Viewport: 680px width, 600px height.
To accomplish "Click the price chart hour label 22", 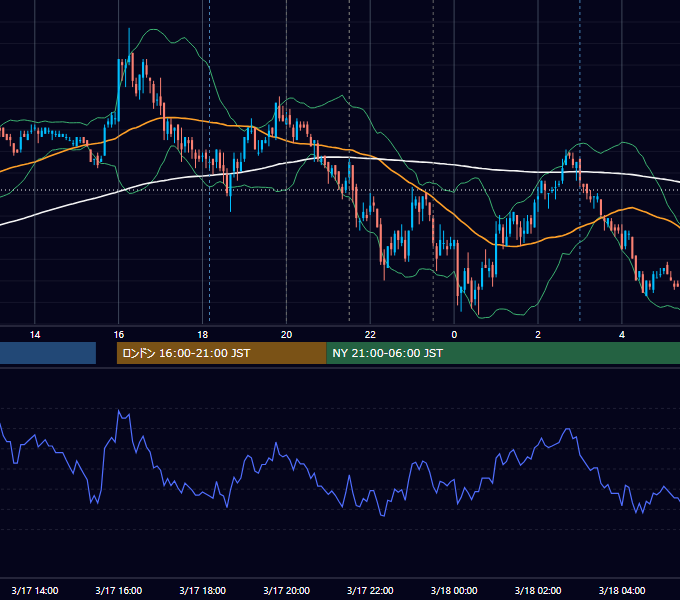I will (370, 335).
